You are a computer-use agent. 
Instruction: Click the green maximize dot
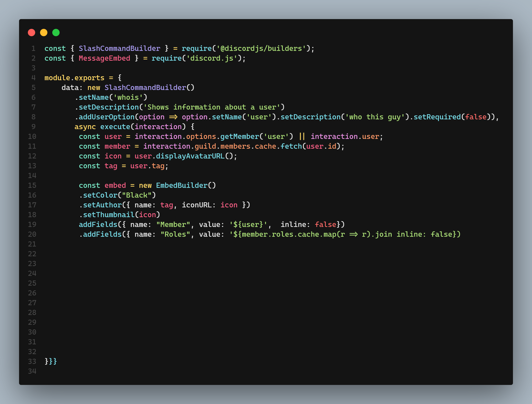point(56,33)
